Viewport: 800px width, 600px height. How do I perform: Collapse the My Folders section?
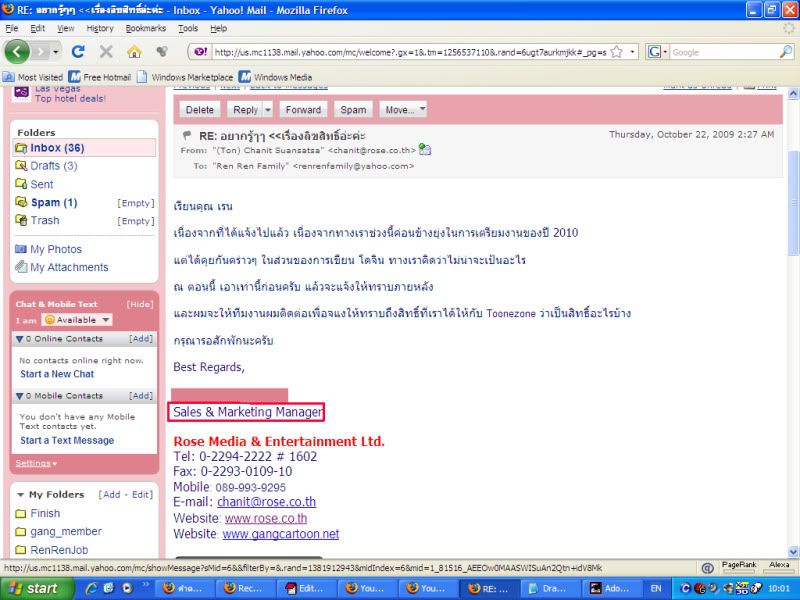(20, 494)
